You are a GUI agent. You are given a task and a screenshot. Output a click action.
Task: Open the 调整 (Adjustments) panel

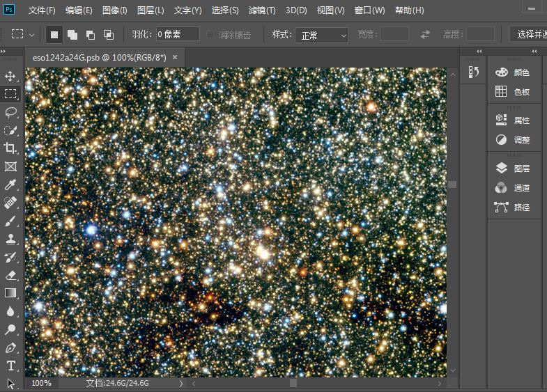click(x=513, y=140)
